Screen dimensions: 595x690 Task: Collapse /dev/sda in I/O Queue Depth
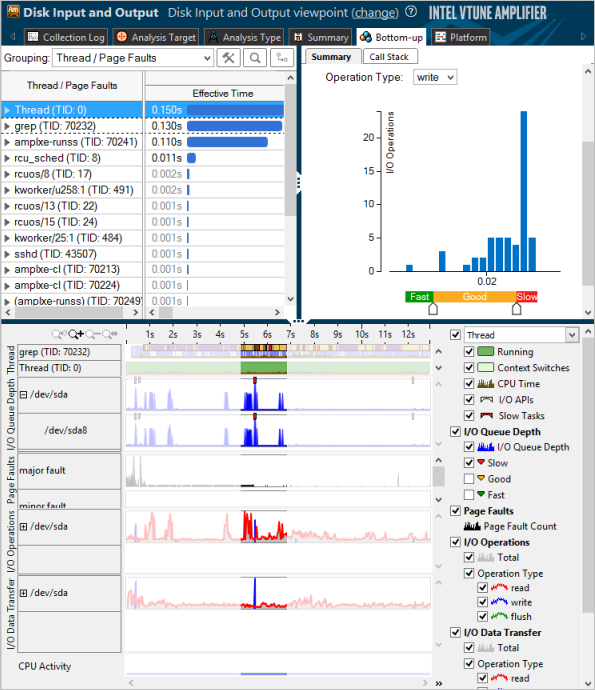pos(24,395)
